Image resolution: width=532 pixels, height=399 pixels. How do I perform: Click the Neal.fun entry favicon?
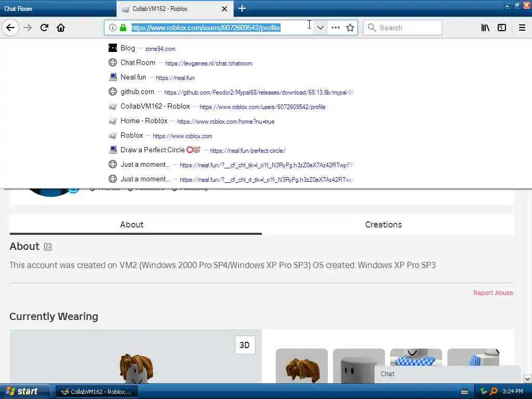click(113, 77)
